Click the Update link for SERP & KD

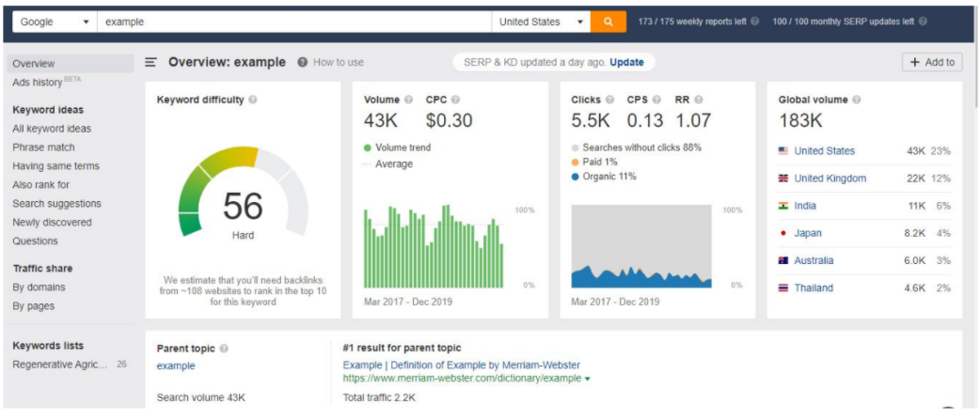click(x=626, y=63)
